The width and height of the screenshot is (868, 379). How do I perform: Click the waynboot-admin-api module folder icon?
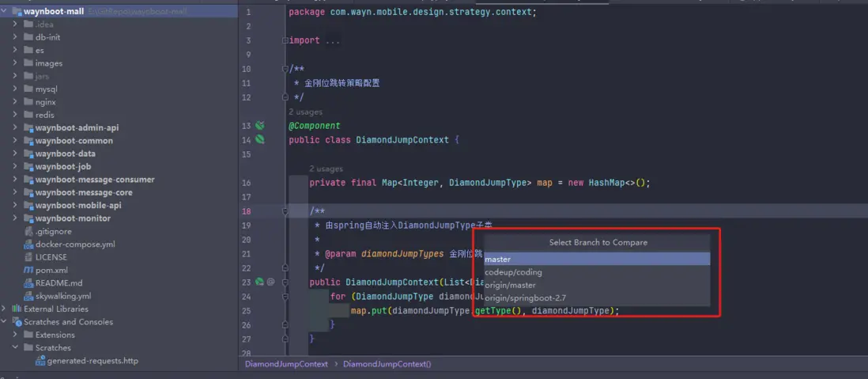[28, 127]
